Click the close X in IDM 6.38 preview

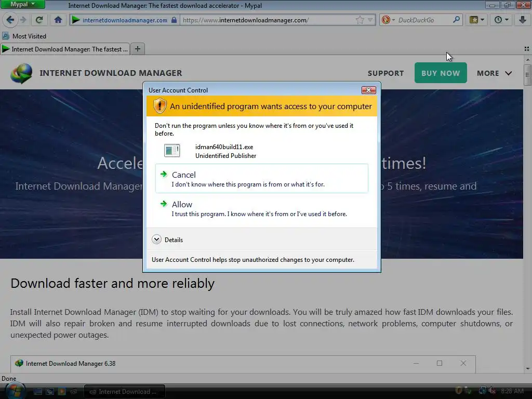pos(463,363)
